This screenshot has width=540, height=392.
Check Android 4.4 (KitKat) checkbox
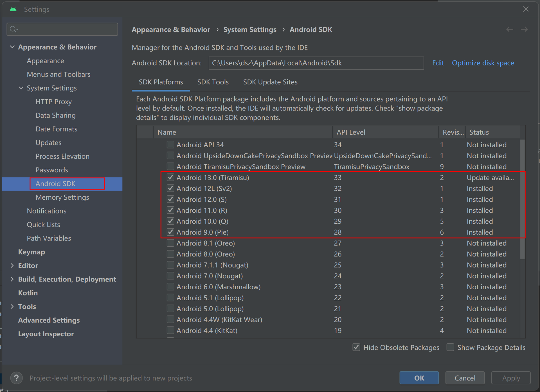point(170,330)
